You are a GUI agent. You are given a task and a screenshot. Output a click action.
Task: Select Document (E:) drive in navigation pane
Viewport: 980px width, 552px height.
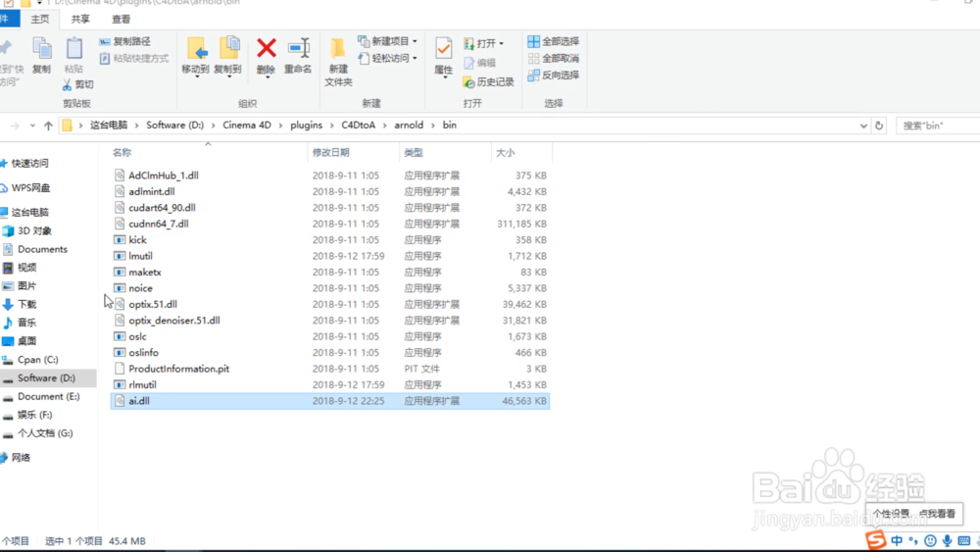[48, 396]
